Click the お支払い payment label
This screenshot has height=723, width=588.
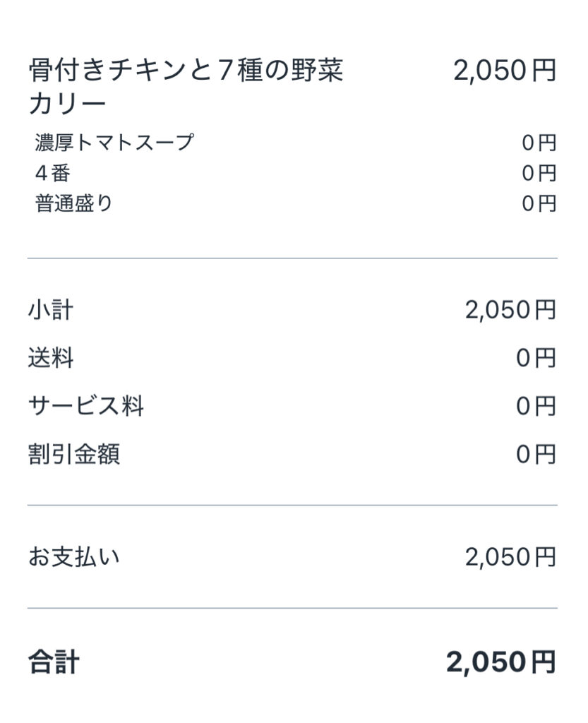tap(73, 557)
